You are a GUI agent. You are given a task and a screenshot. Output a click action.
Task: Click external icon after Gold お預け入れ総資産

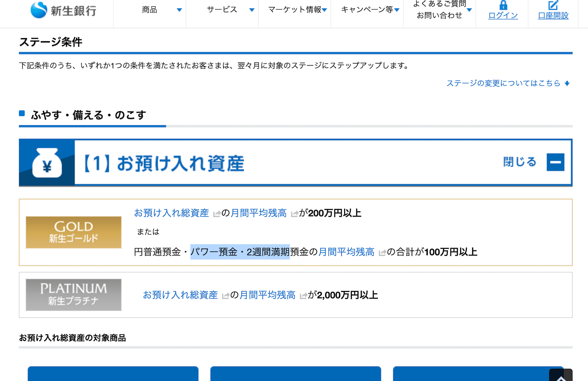(x=216, y=214)
